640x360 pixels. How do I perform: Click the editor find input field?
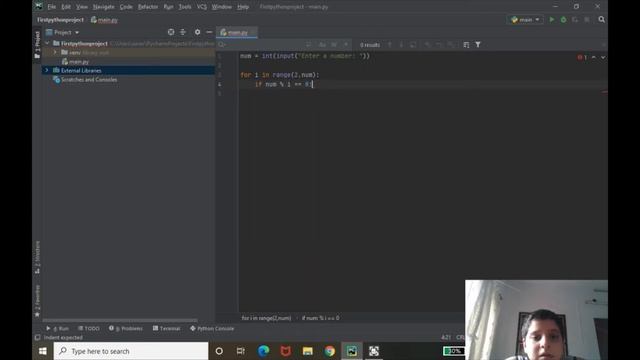(x=265, y=45)
